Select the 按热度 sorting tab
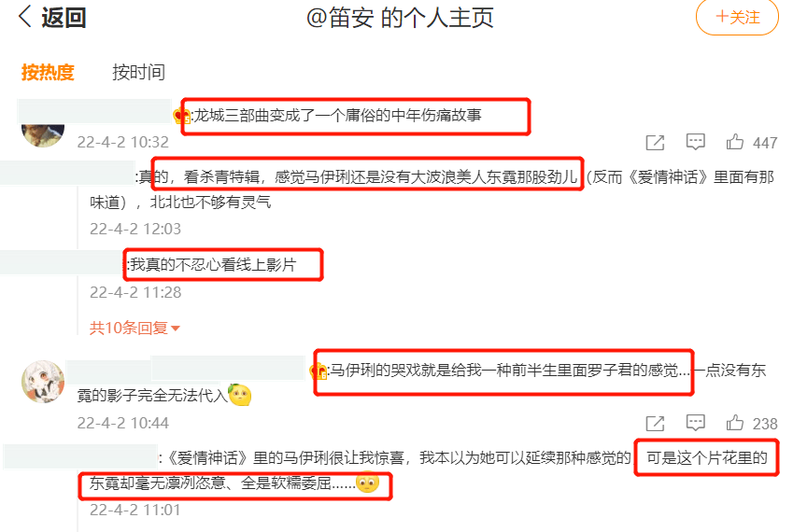This screenshot has width=793, height=532. [x=48, y=72]
